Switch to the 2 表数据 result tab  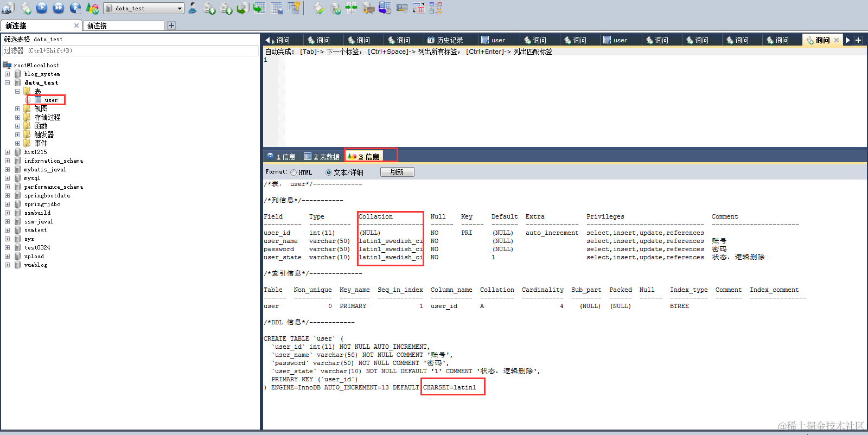tap(322, 157)
